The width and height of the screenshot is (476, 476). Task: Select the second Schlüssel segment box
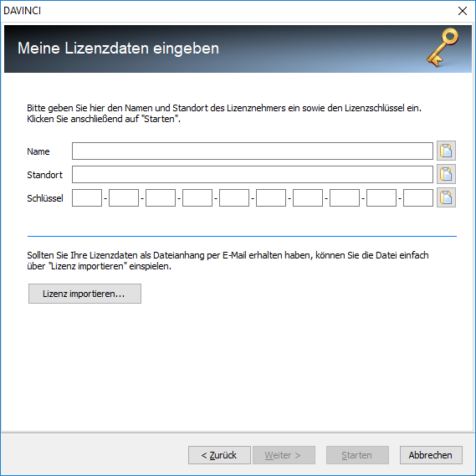point(124,198)
